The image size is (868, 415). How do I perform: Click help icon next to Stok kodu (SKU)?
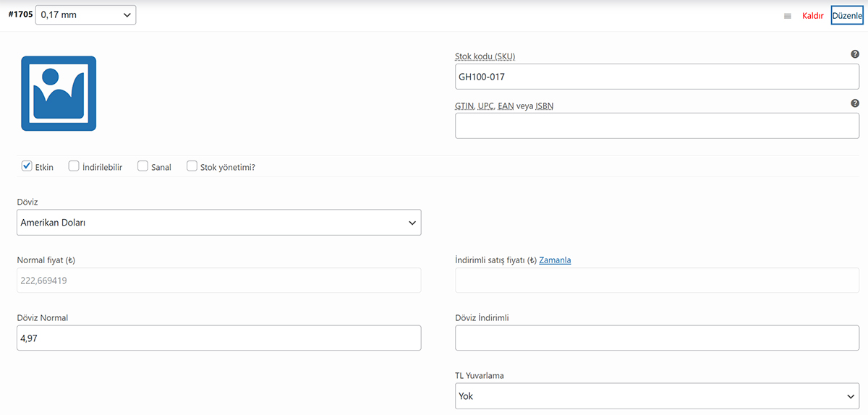[x=855, y=54]
